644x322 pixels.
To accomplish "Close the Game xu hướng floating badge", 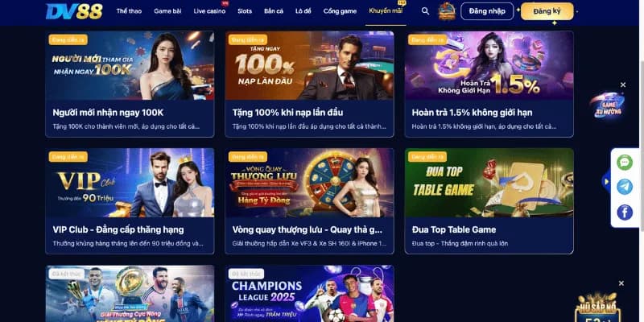I will coord(623,85).
